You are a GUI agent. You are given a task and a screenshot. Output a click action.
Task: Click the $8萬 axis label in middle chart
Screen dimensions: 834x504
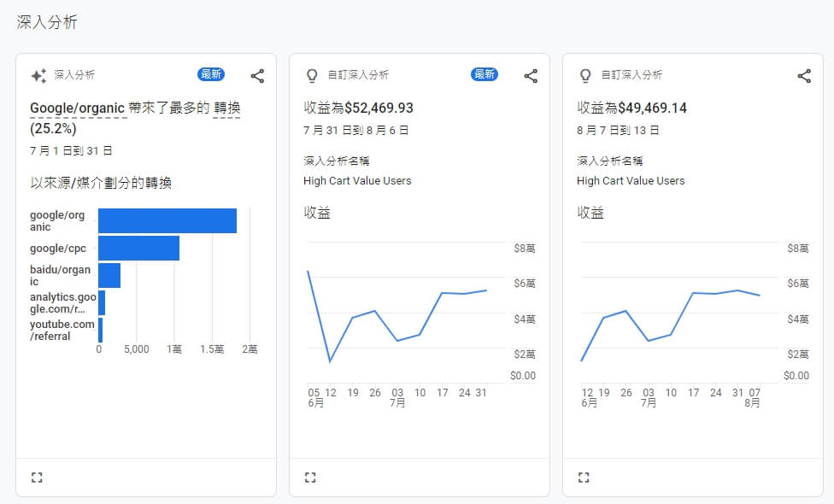[x=525, y=249]
